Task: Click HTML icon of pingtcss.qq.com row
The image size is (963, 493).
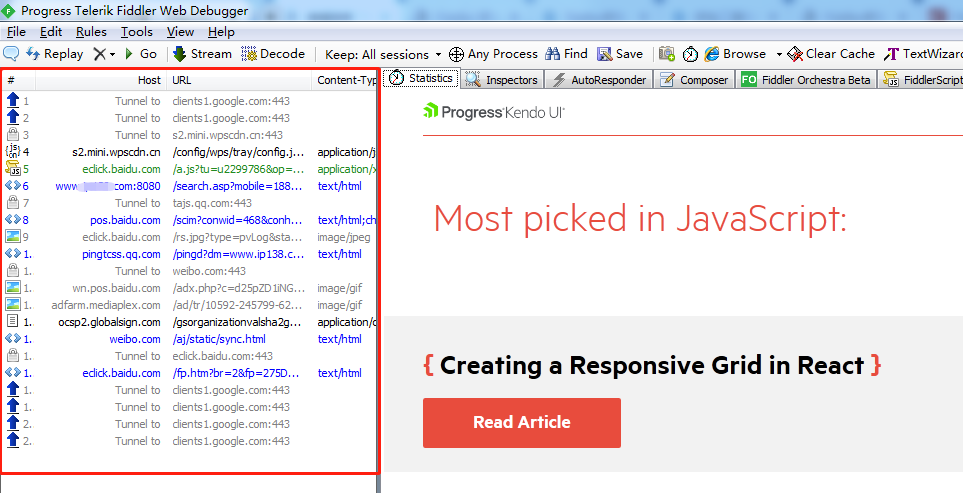Action: coord(12,253)
